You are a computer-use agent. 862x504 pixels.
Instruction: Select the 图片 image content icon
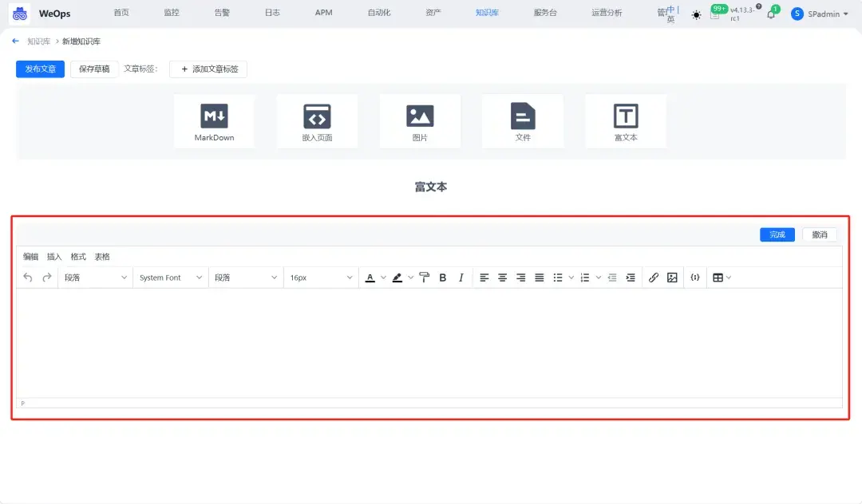(x=420, y=121)
